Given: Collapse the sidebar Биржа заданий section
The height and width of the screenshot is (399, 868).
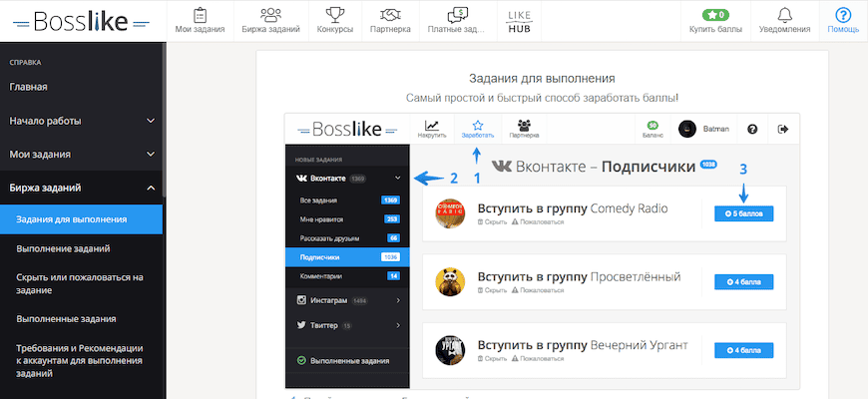Looking at the screenshot, I should (82, 188).
